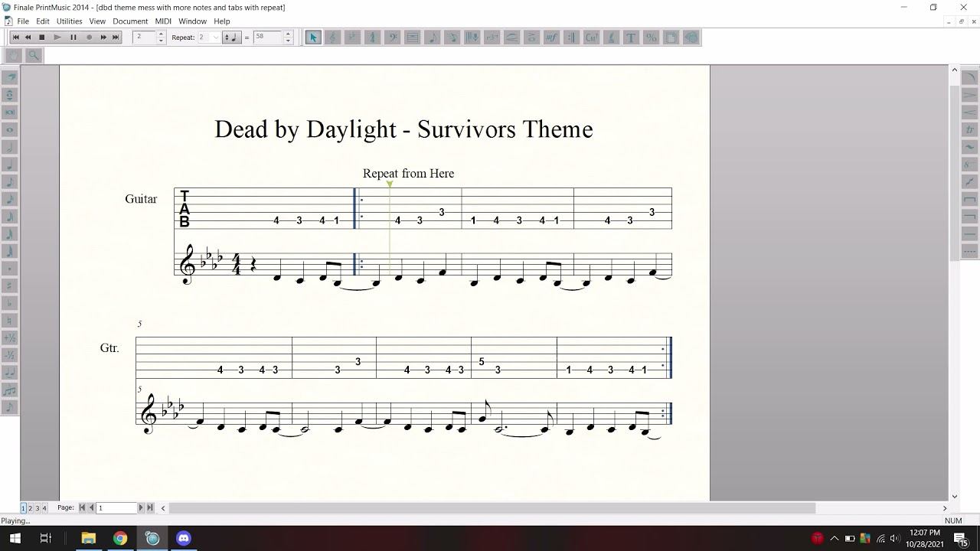Image resolution: width=980 pixels, height=551 pixels.
Task: Select the Clef tool with bass clef
Action: [393, 37]
